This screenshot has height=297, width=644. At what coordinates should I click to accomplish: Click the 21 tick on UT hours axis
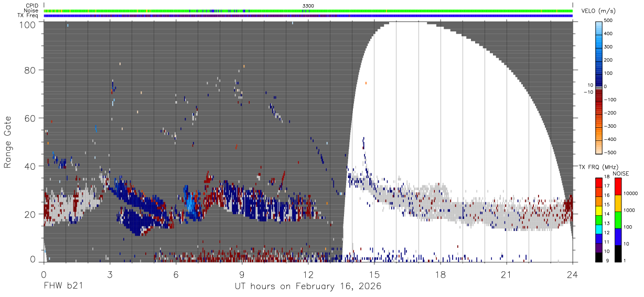pyautogui.click(x=507, y=274)
